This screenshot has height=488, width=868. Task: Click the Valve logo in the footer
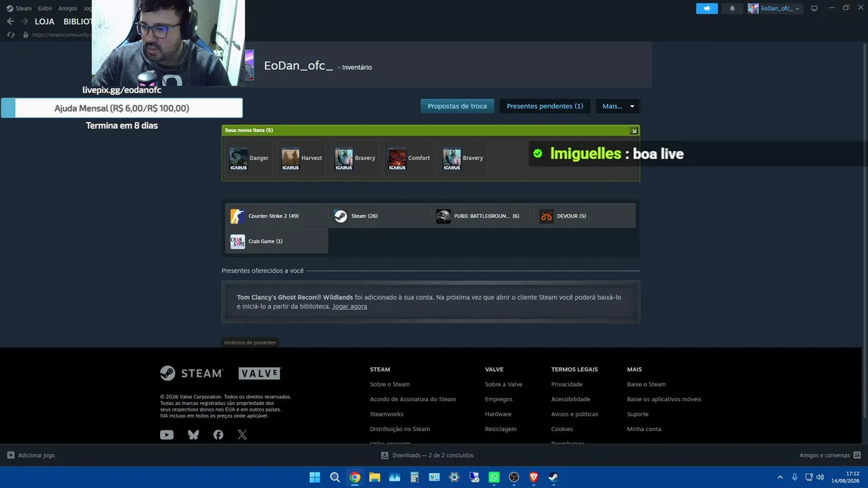tap(260, 373)
